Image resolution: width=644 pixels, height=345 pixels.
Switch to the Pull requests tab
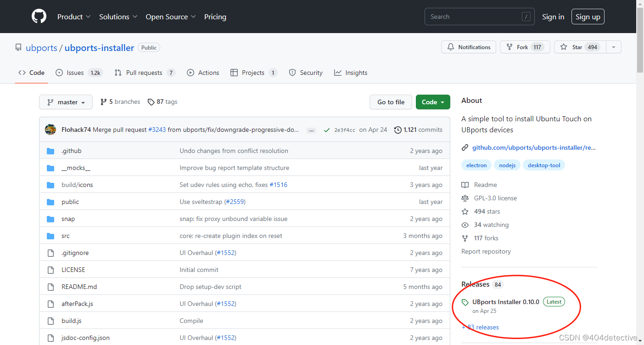point(145,73)
